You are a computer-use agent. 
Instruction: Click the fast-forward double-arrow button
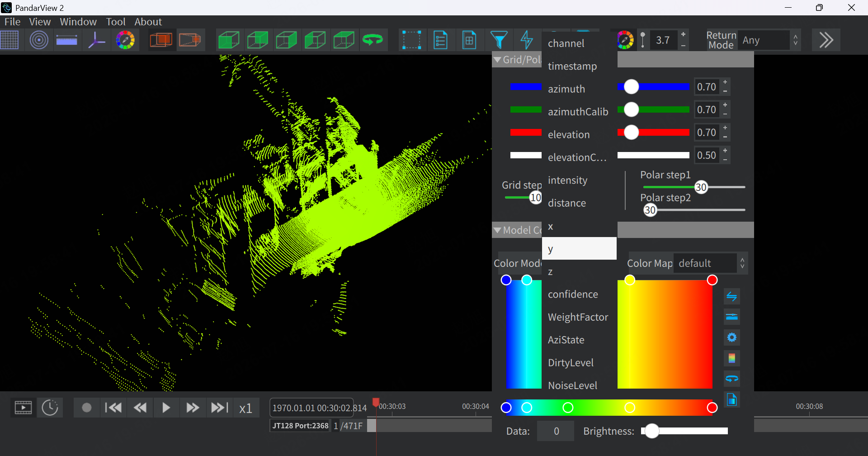tap(193, 408)
